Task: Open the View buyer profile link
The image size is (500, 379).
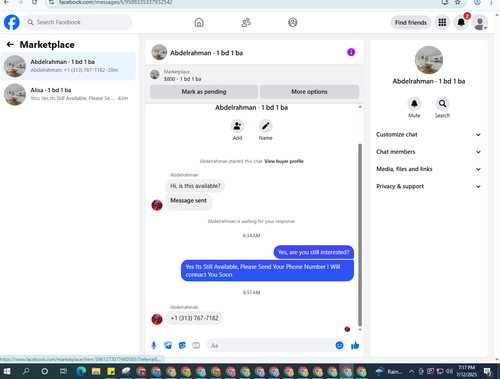Action: [x=284, y=161]
